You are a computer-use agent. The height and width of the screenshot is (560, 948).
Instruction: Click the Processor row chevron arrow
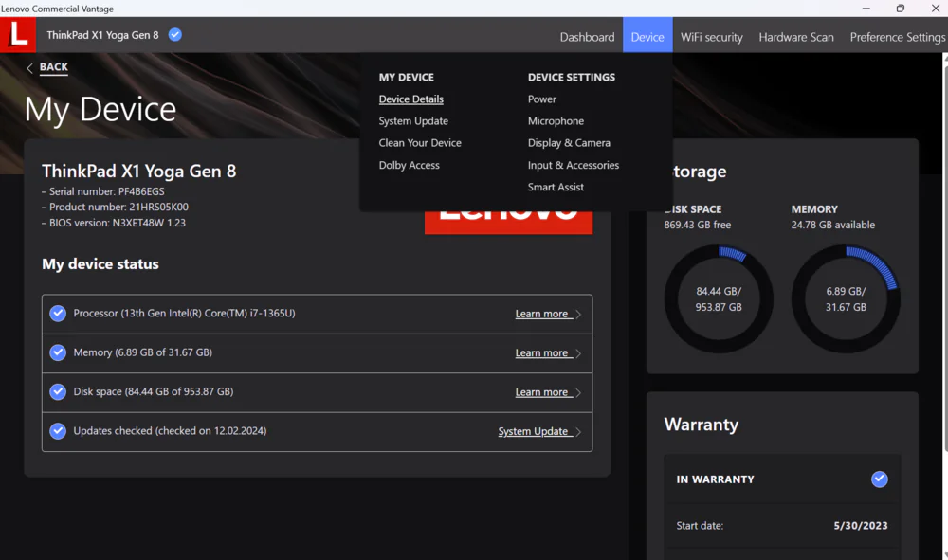(x=578, y=315)
